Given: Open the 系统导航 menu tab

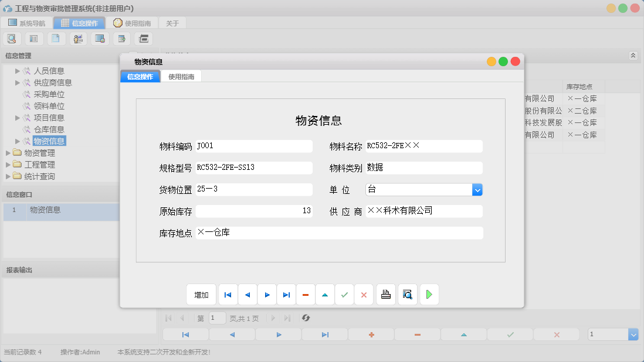Looking at the screenshot, I should tap(26, 23).
